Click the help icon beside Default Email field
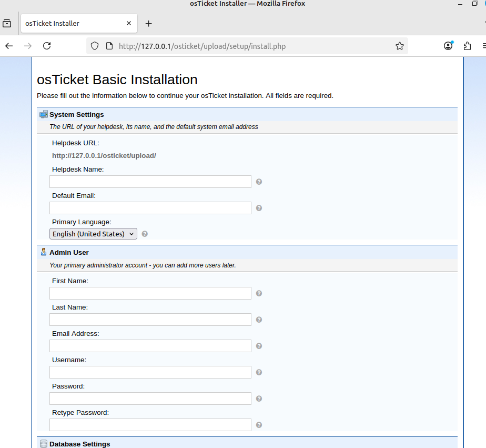Screen dimensions: 486x448 click(x=259, y=208)
